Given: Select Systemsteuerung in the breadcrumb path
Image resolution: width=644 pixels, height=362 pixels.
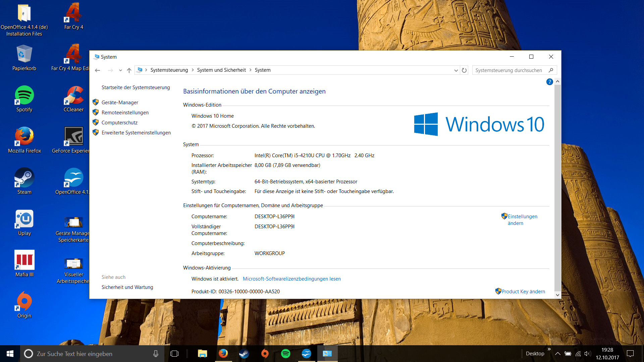Looking at the screenshot, I should coord(169,70).
